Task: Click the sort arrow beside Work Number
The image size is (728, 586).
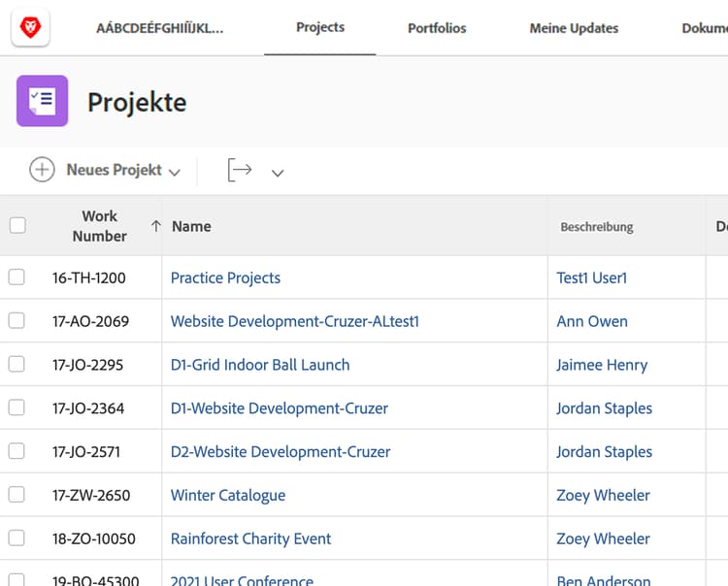Action: (x=155, y=226)
